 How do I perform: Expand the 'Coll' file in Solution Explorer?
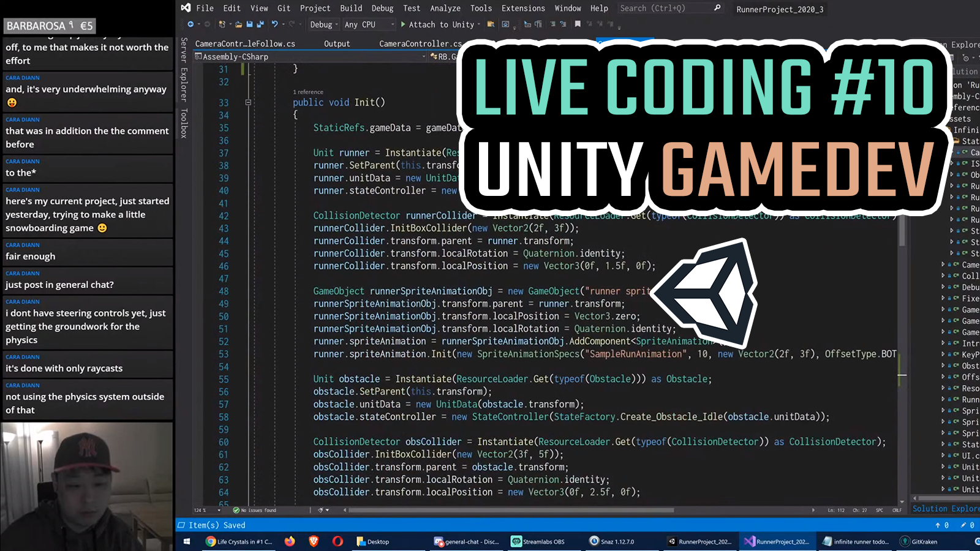(x=943, y=275)
